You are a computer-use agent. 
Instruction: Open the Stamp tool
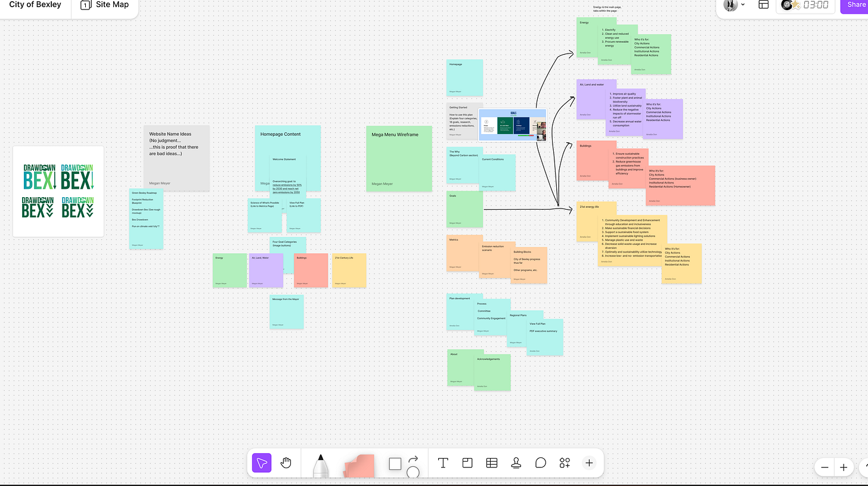[x=516, y=463]
